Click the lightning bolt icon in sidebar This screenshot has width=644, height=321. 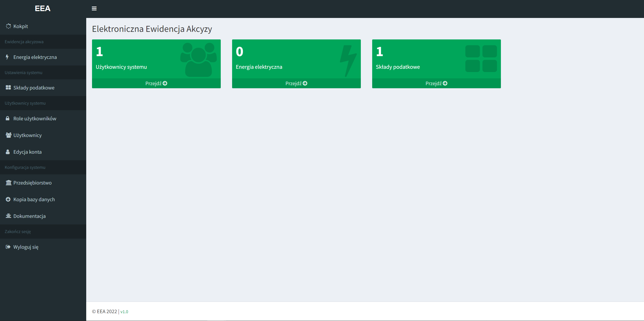tap(7, 57)
